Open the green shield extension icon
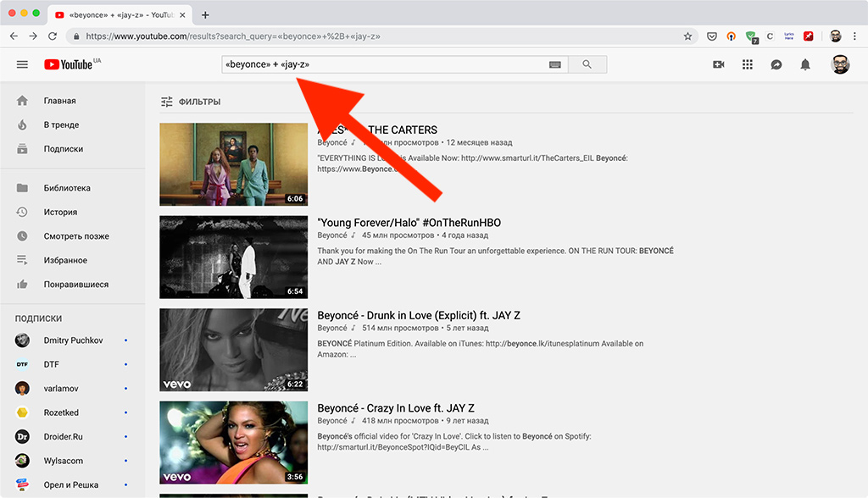Viewport: 868px width, 498px height. click(x=751, y=36)
